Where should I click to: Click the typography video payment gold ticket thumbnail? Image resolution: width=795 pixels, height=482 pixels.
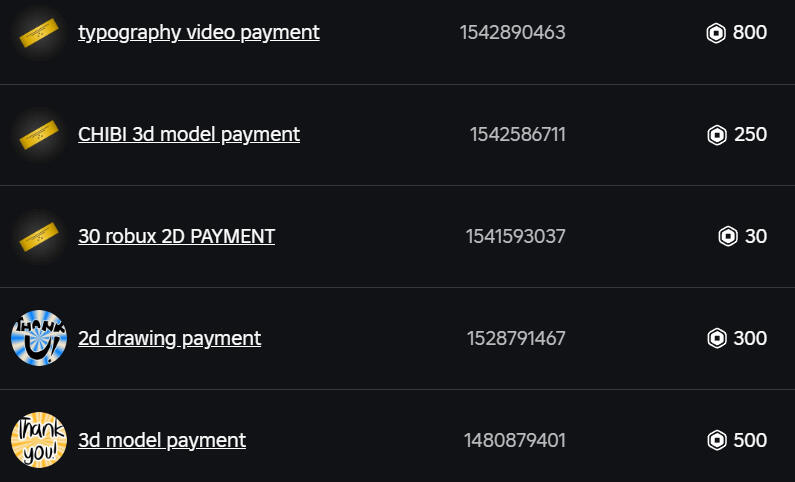(x=39, y=33)
